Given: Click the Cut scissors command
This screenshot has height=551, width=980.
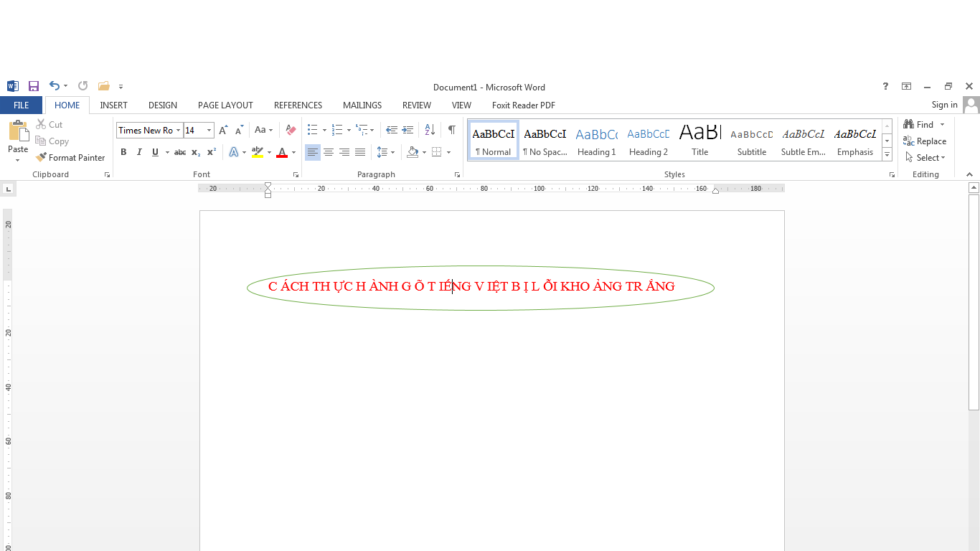Looking at the screenshot, I should 50,125.
